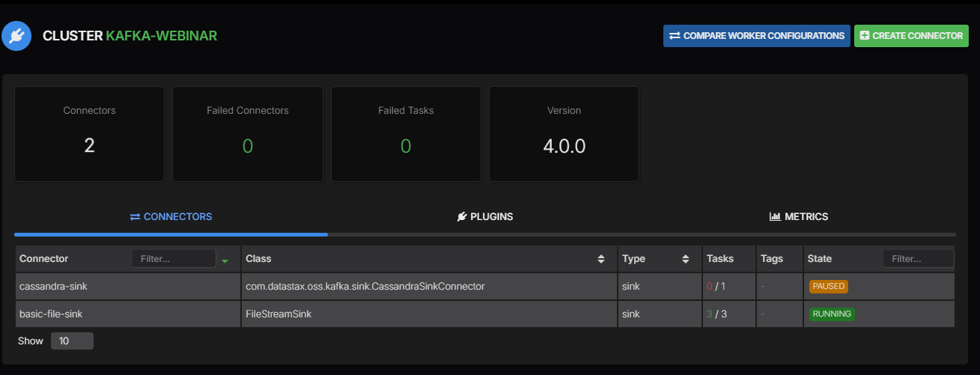Switch to the Plugins tab
980x375 pixels.
point(485,217)
